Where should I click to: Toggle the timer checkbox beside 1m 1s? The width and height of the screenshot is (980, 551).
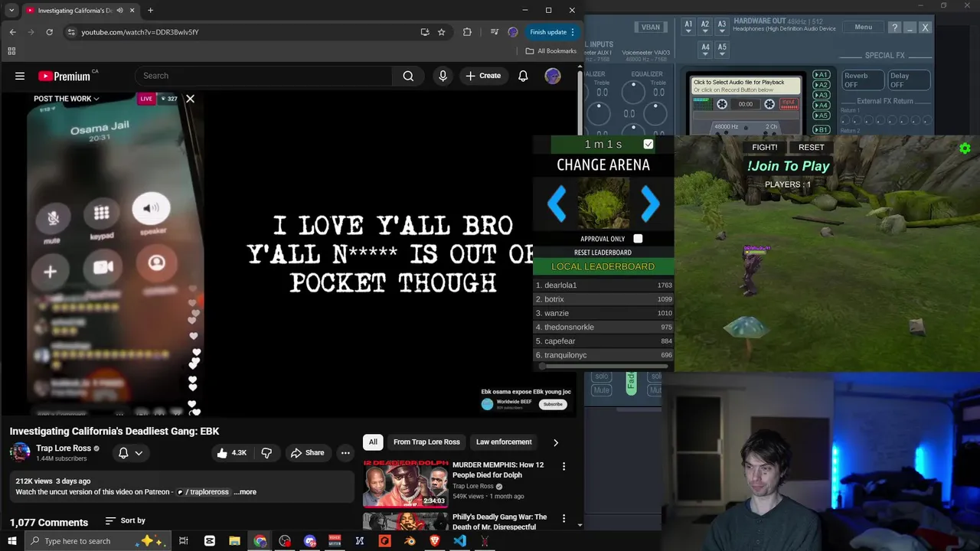[648, 144]
